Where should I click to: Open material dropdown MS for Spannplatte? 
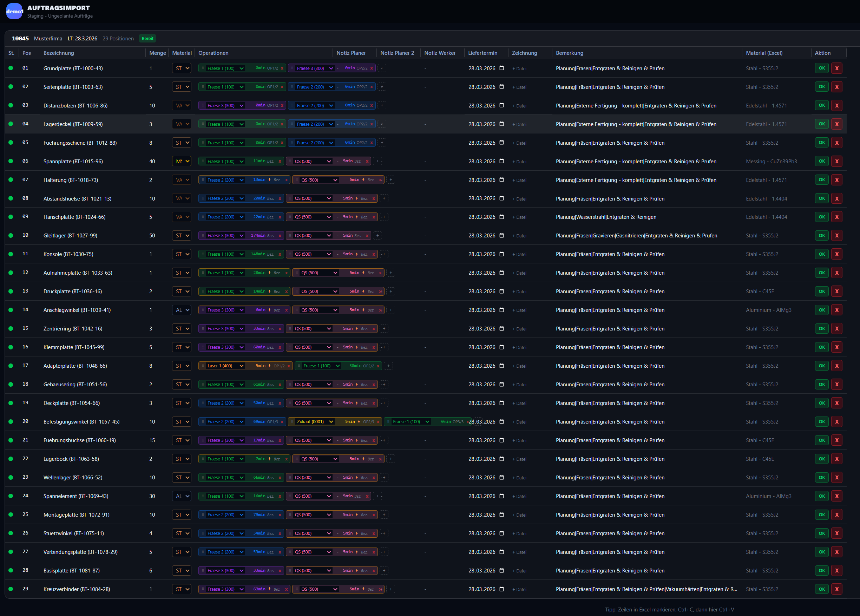point(182,161)
